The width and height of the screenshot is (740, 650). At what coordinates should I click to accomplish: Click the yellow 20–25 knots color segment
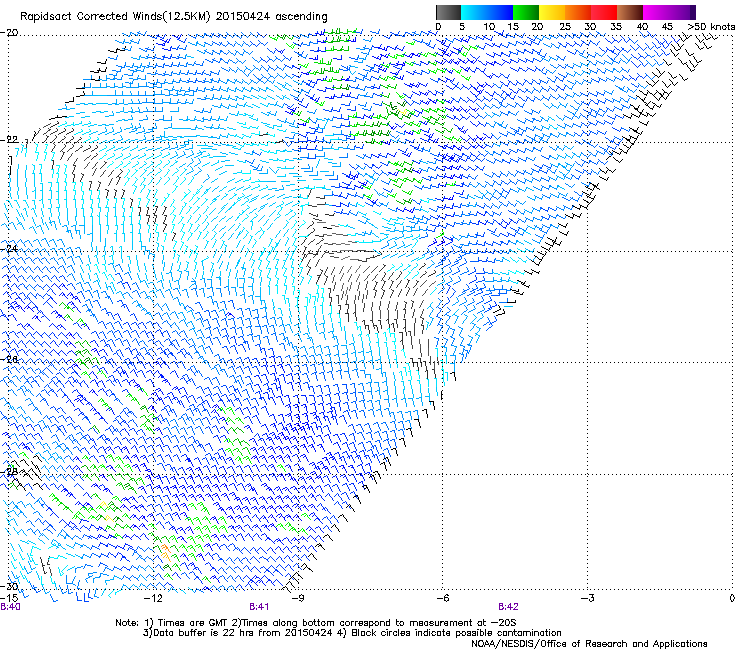pos(552,12)
